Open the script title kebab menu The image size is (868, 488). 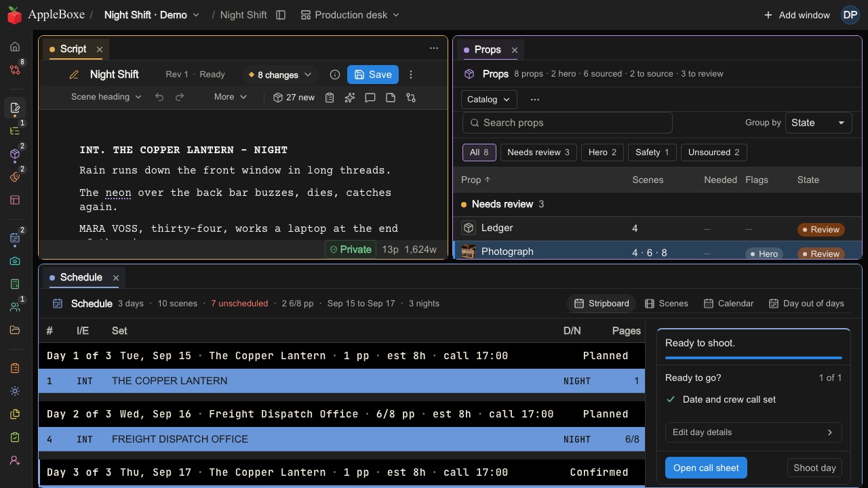coord(410,75)
